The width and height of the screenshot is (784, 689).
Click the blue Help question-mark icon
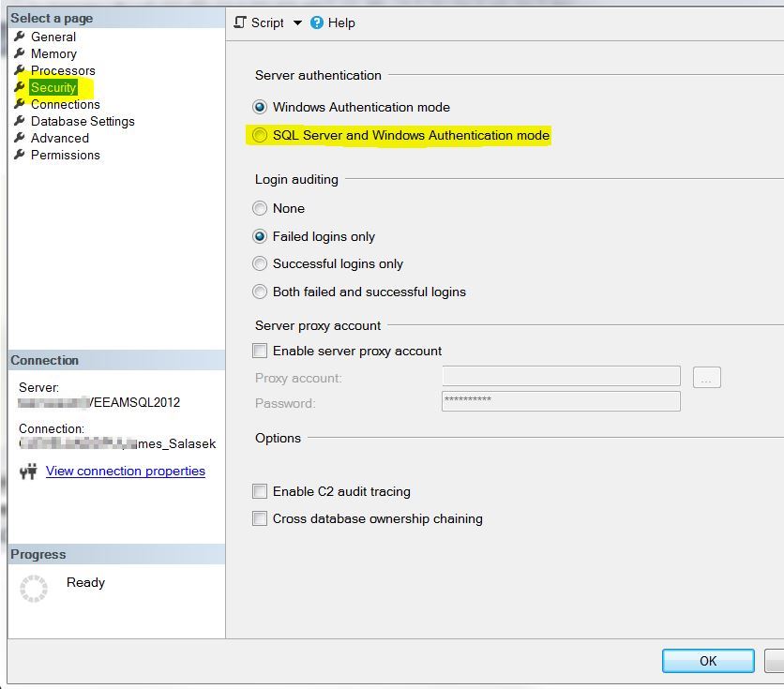317,22
